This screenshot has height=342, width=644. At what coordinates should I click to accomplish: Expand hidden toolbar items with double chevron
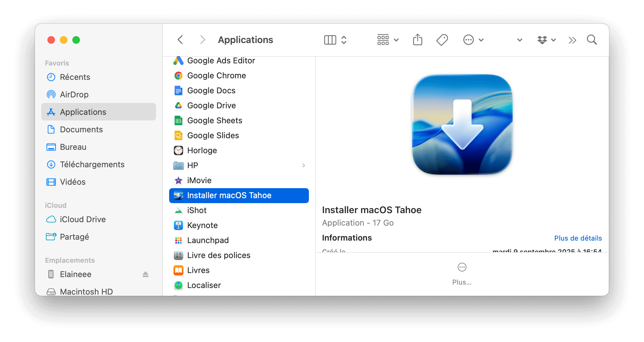pos(572,40)
